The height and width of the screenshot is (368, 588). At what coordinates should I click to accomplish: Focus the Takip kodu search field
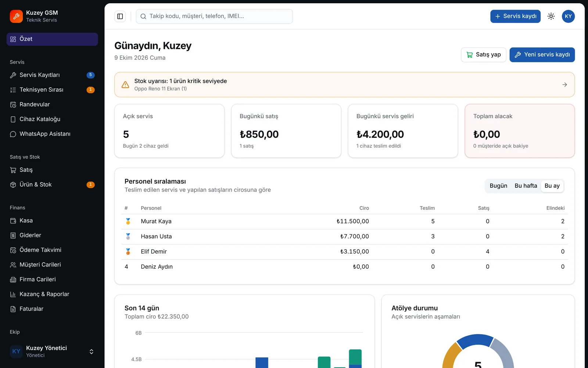(214, 16)
